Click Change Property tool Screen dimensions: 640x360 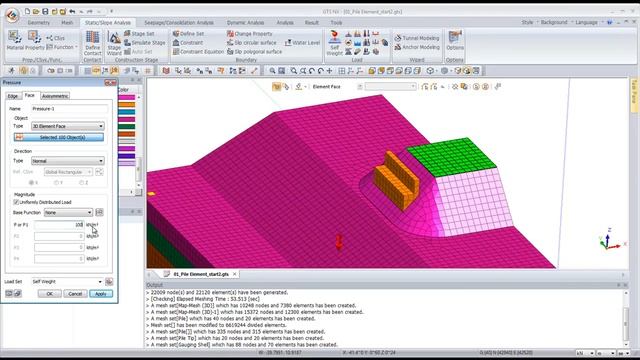[249, 33]
